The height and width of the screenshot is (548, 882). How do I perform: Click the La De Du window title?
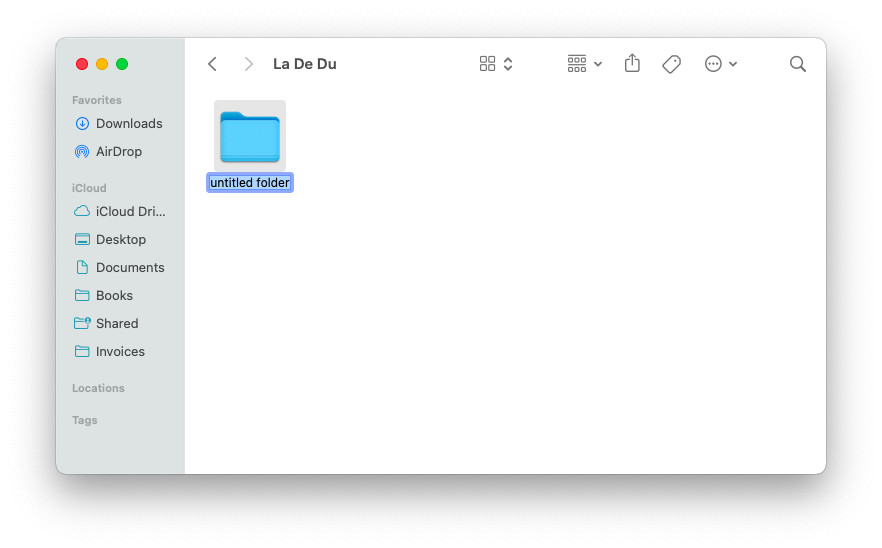[x=305, y=64]
